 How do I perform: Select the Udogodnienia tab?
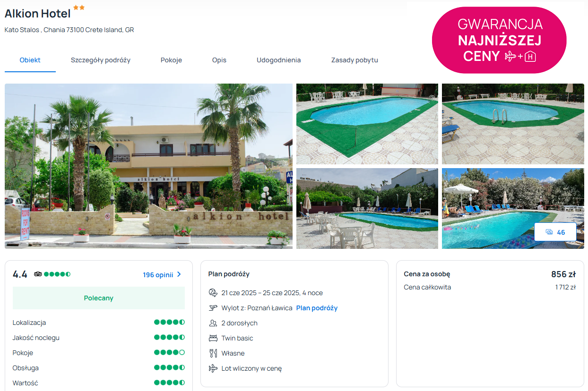[278, 60]
